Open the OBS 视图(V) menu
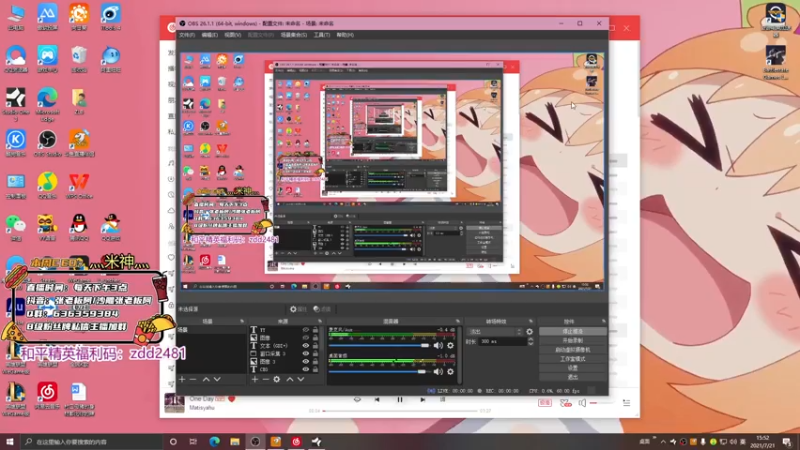The height and width of the screenshot is (450, 800). (x=233, y=35)
